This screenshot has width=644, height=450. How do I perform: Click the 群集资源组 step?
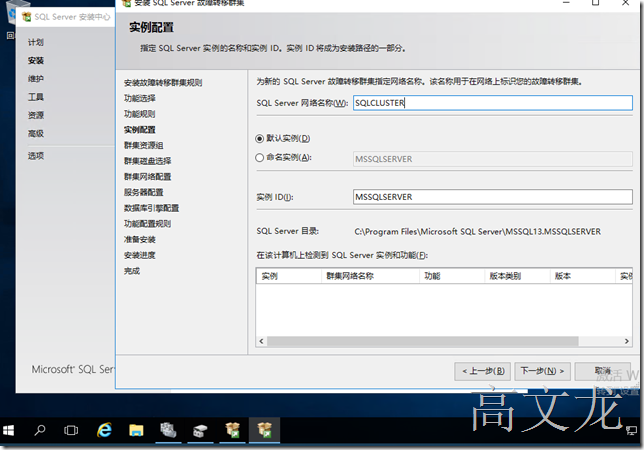coord(144,145)
